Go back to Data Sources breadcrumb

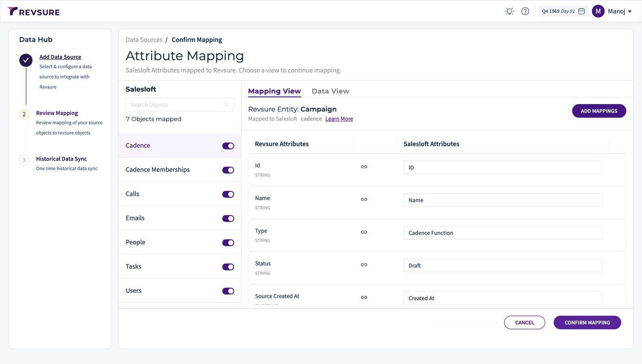pos(144,40)
